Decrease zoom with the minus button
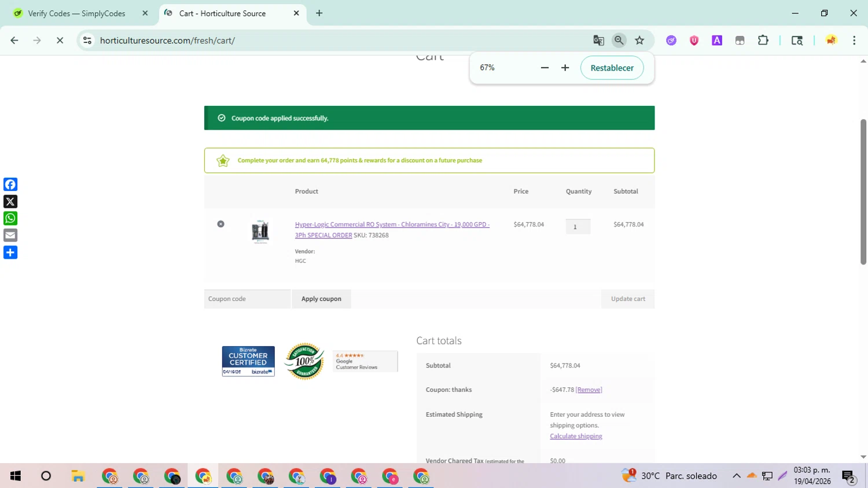The width and height of the screenshot is (868, 488). click(545, 68)
